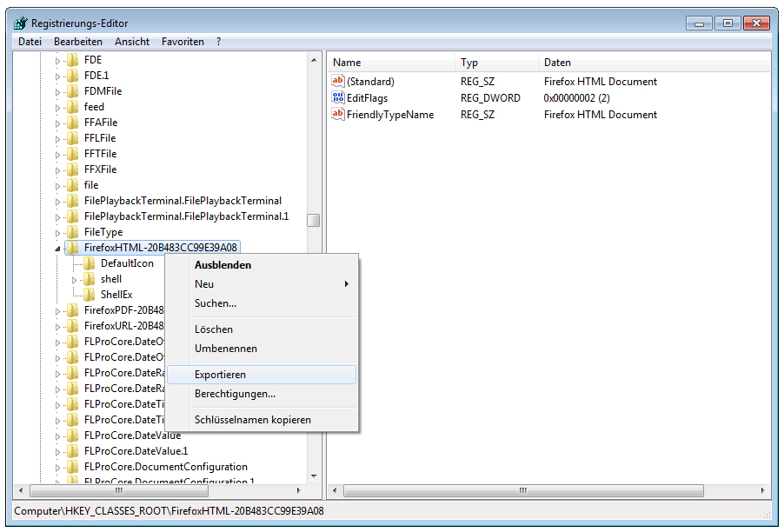This screenshot has width=784, height=532.
Task: Expand the FDMFile key
Action: click(x=58, y=91)
